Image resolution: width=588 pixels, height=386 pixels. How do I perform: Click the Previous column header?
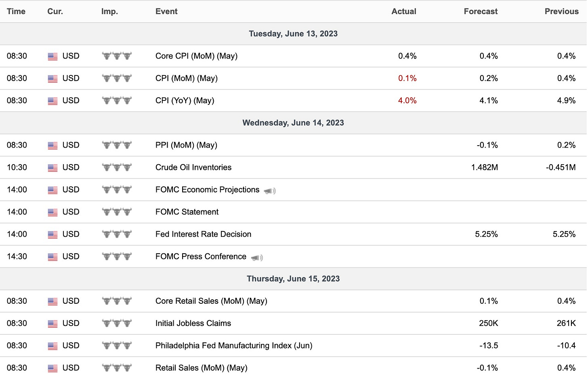561,11
